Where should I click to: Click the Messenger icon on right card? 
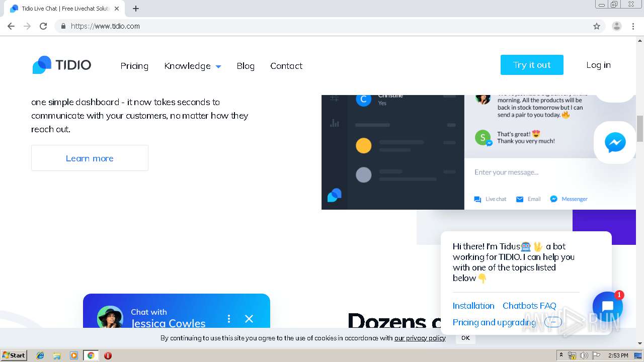(615, 142)
